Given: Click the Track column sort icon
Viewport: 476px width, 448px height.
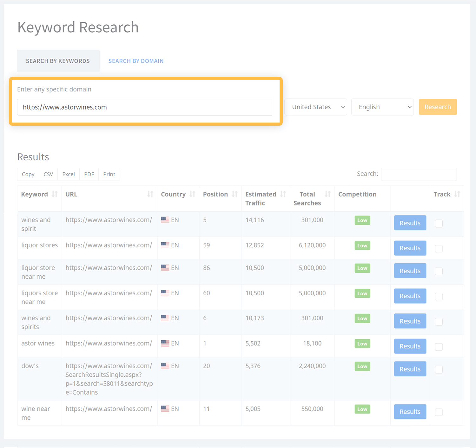Looking at the screenshot, I should pyautogui.click(x=457, y=194).
